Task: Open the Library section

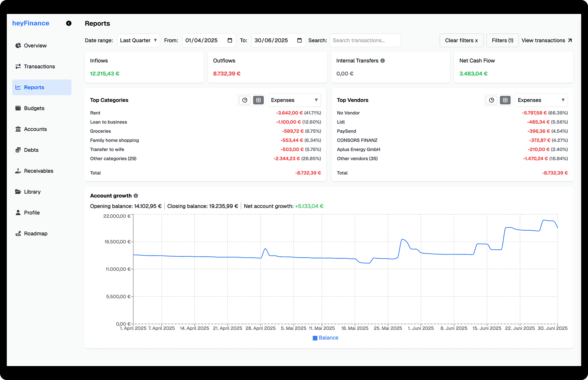Action: click(x=32, y=192)
